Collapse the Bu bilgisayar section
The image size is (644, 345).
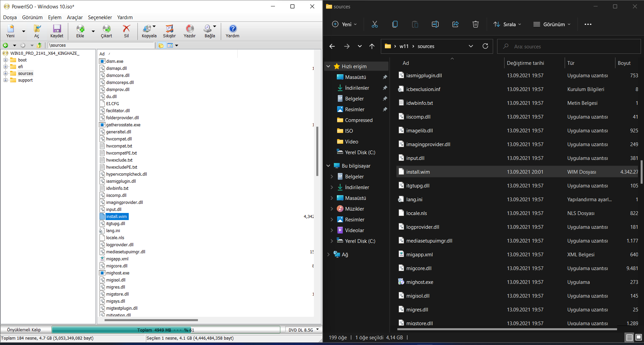[328, 166]
